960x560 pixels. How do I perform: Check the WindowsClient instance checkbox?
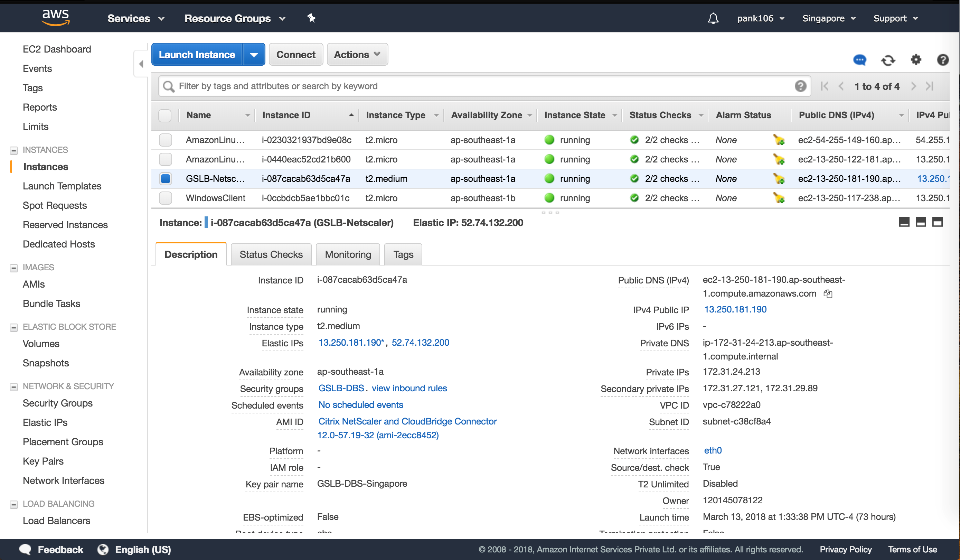pyautogui.click(x=165, y=198)
